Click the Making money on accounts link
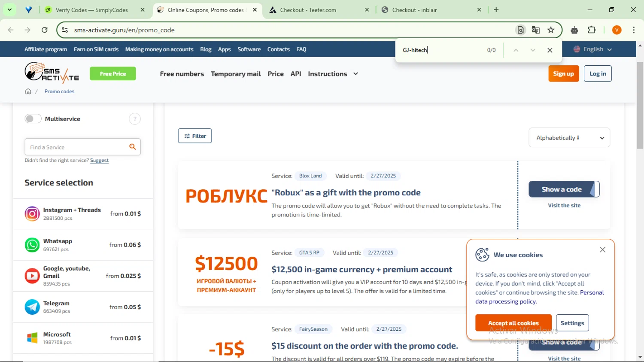This screenshot has width=644, height=362. [159, 49]
